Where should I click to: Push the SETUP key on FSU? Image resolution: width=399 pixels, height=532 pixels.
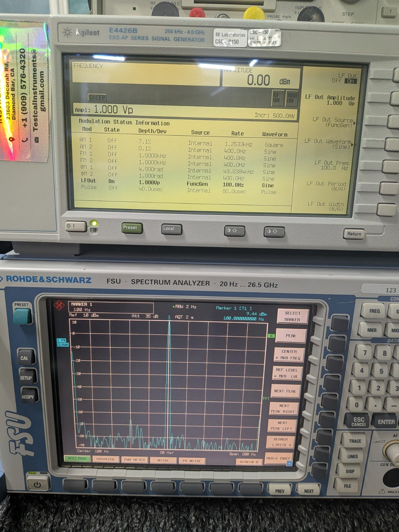coord(27,378)
